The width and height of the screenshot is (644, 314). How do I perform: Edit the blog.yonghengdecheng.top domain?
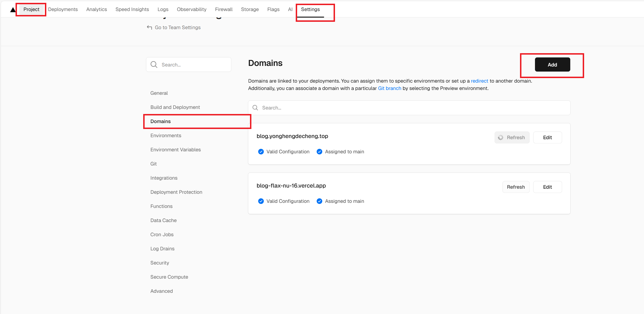pyautogui.click(x=547, y=137)
